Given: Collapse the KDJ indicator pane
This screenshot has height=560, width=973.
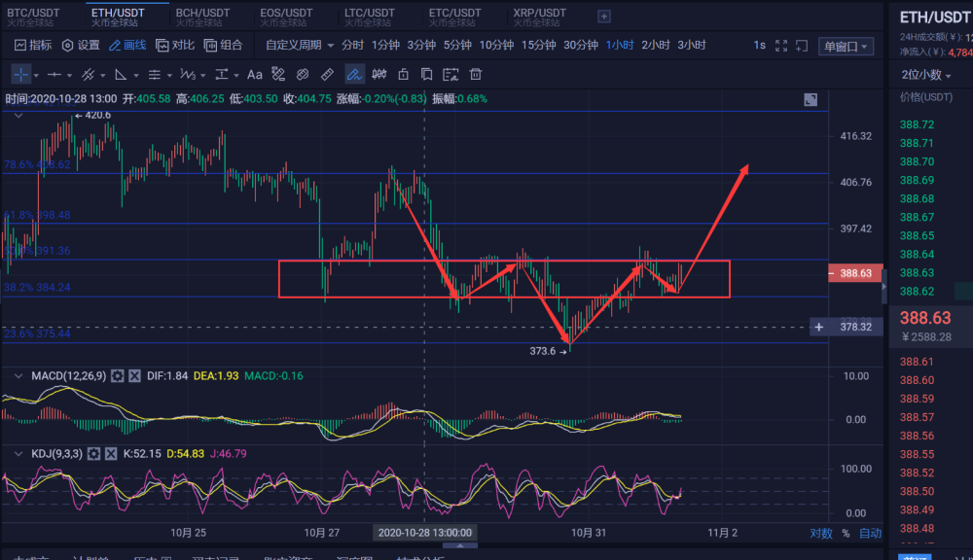Looking at the screenshot, I should coord(18,454).
